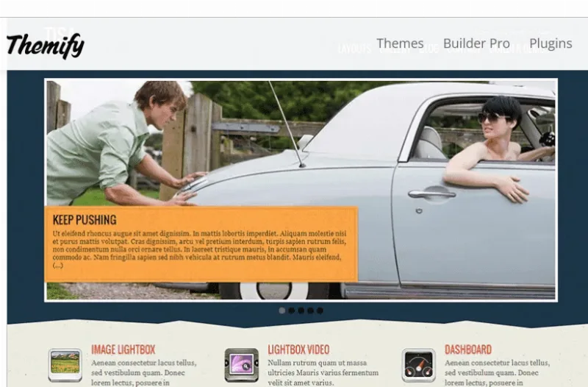Select the fifth slider pagination dot
Viewport: 588px width, 387px height.
[x=320, y=310]
